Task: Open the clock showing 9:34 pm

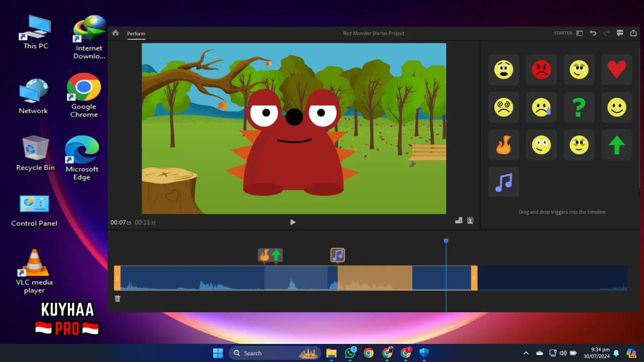Action: (597, 353)
